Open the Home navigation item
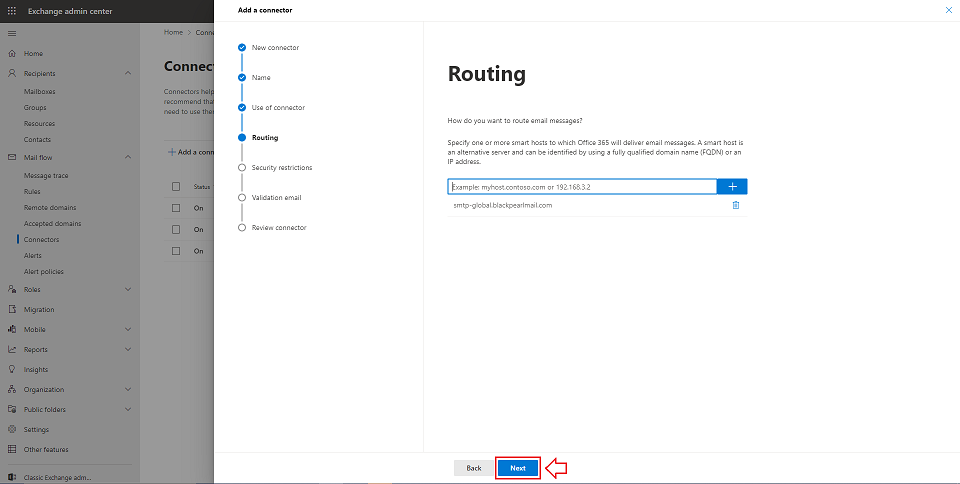This screenshot has height=484, width=960. [33, 53]
